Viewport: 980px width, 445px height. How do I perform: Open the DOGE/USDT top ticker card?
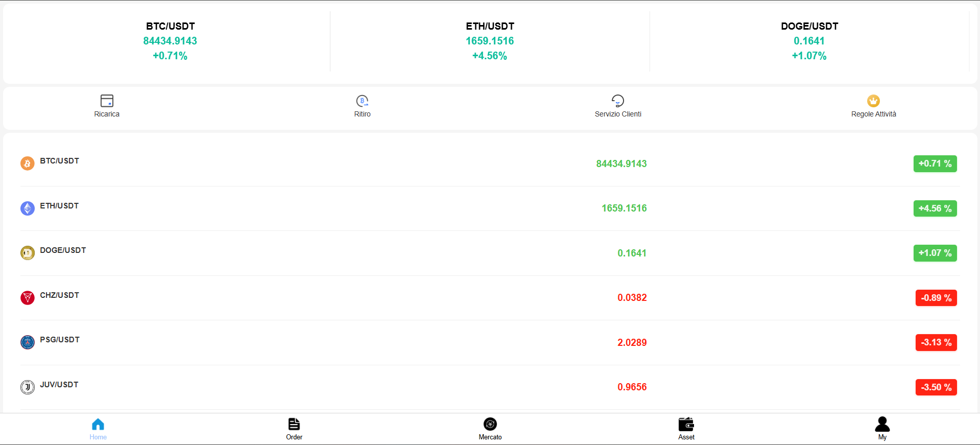[809, 41]
